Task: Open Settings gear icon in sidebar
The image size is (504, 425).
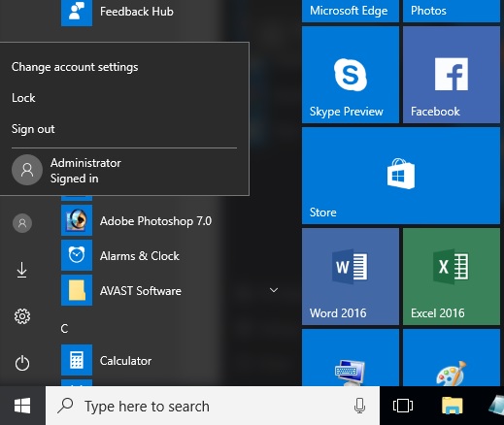Action: [22, 316]
